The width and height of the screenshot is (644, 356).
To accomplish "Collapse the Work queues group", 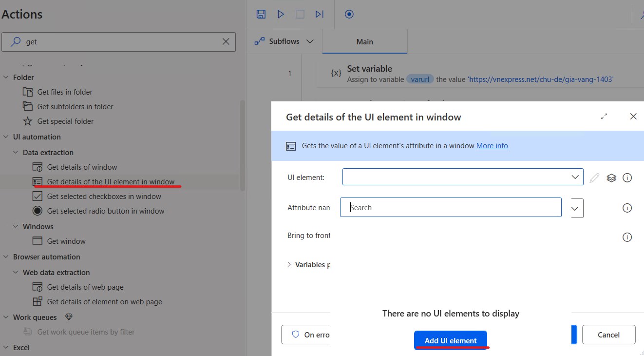I will pos(6,317).
